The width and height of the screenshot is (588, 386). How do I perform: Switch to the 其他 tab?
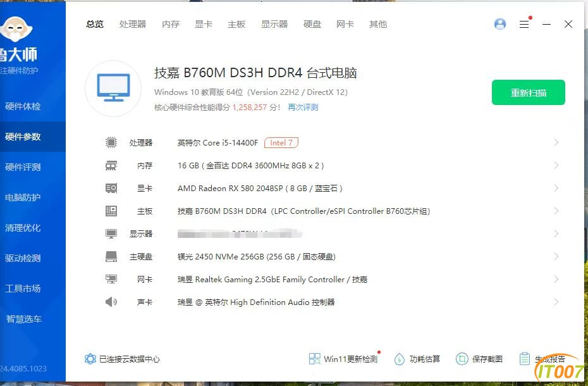378,25
